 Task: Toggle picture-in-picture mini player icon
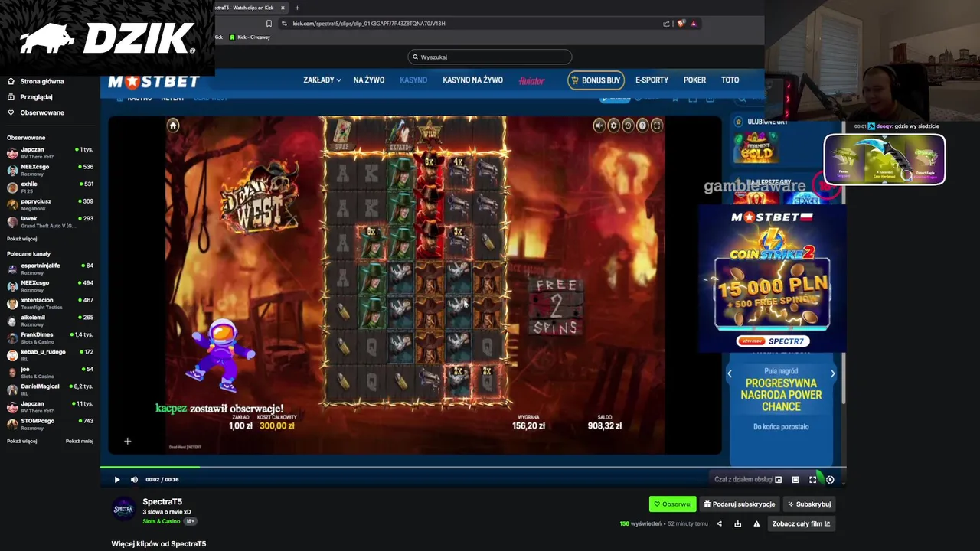(779, 480)
